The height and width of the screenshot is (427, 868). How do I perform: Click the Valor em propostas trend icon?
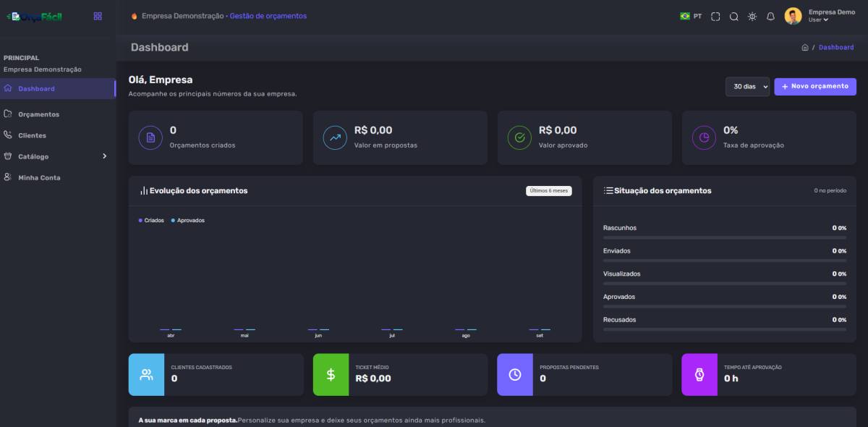335,138
